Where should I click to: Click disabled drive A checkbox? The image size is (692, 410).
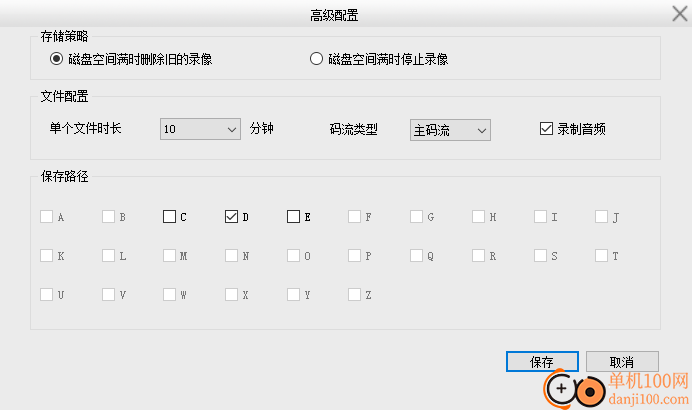(46, 217)
